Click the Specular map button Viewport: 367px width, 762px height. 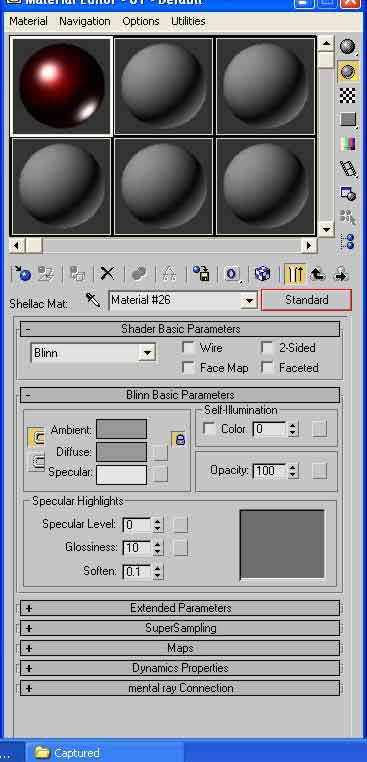click(x=159, y=474)
